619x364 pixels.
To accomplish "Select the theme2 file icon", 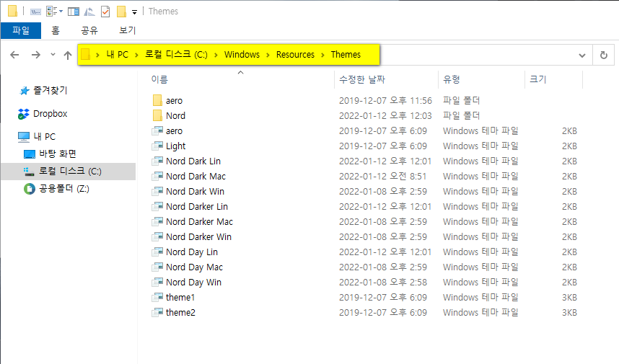I will pyautogui.click(x=157, y=312).
